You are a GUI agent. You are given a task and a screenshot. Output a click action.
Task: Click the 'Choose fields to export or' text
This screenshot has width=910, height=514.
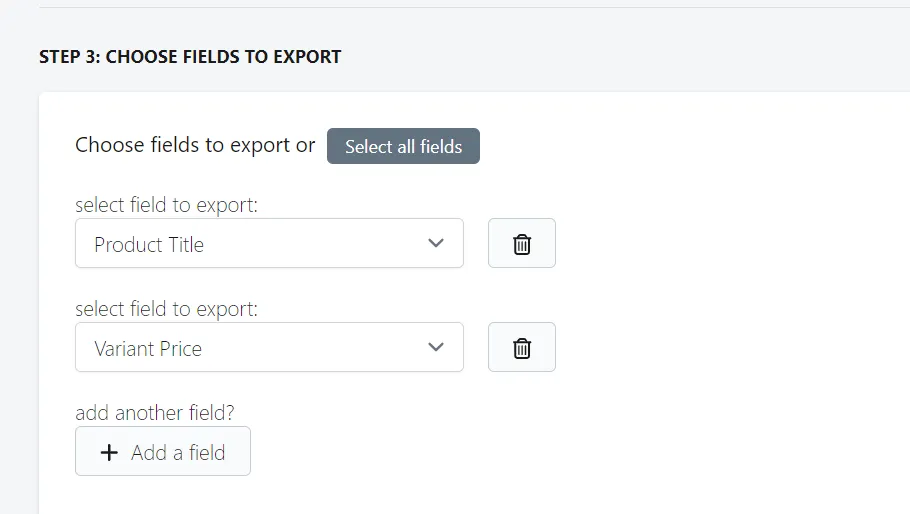point(195,145)
